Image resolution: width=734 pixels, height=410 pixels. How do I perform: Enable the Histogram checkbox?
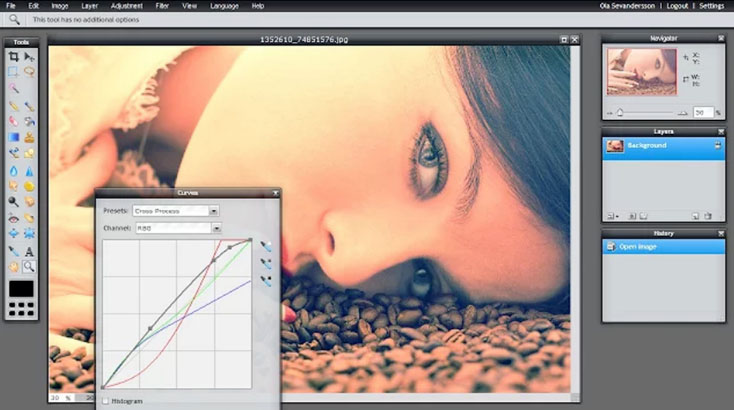pos(107,401)
